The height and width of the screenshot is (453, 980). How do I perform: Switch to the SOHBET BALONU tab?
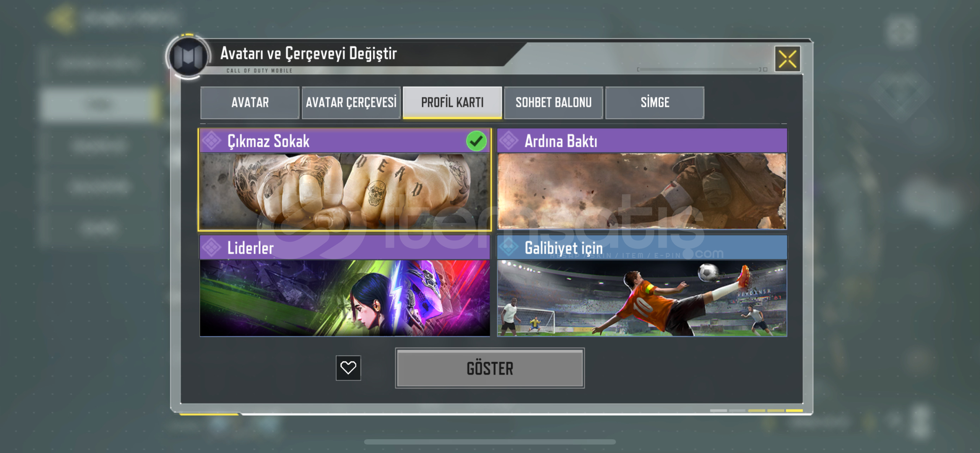pos(554,103)
